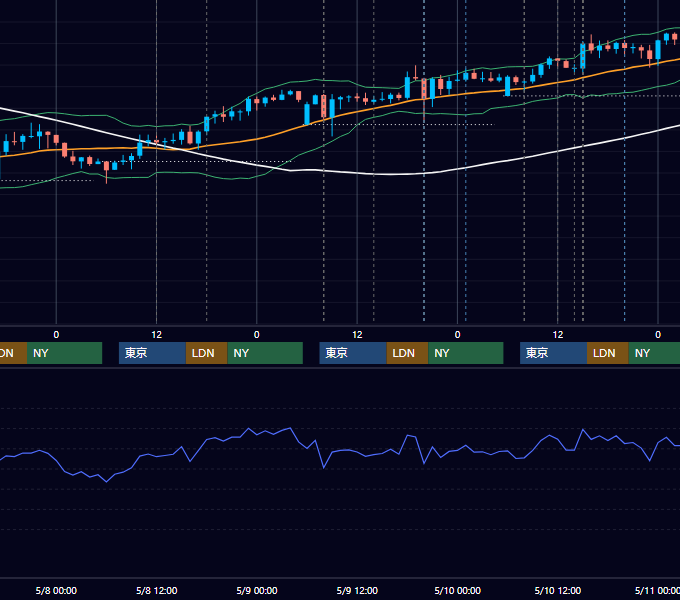
Task: Click the 5/8 12:00 date label
Action: pyautogui.click(x=157, y=590)
